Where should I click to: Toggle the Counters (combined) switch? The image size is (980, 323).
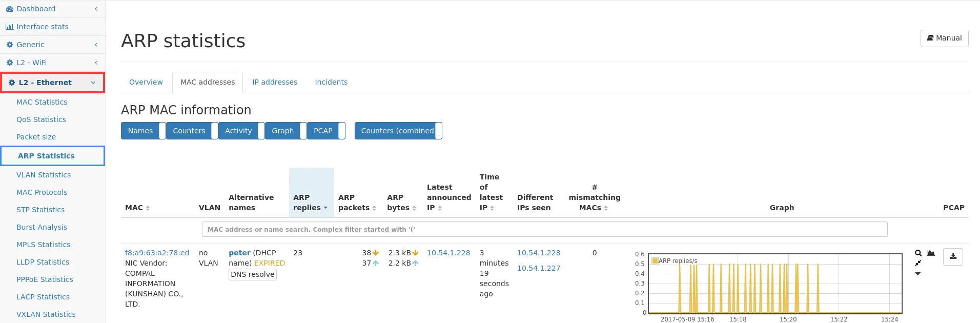tap(438, 131)
